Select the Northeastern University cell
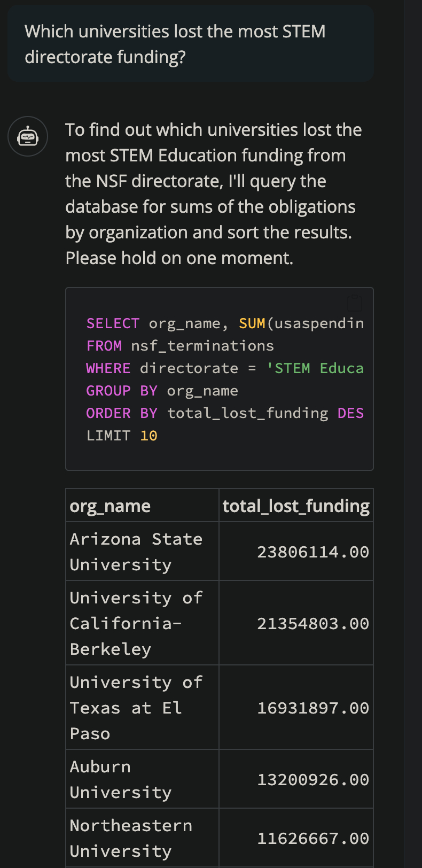This screenshot has width=422, height=868. coord(131,838)
